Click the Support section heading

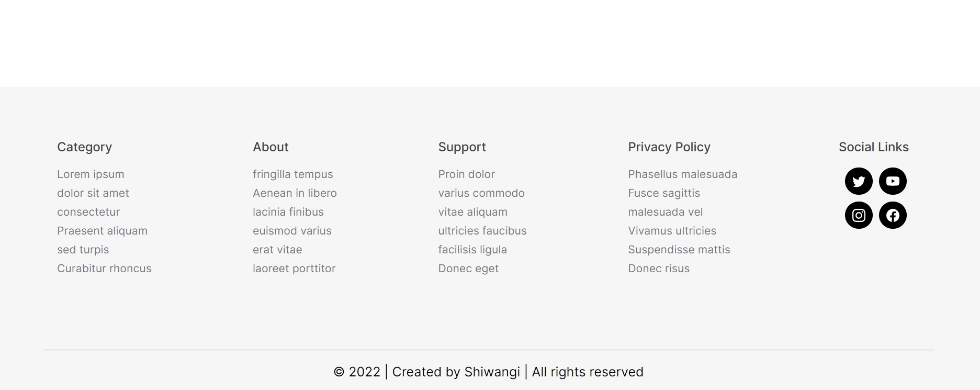462,147
